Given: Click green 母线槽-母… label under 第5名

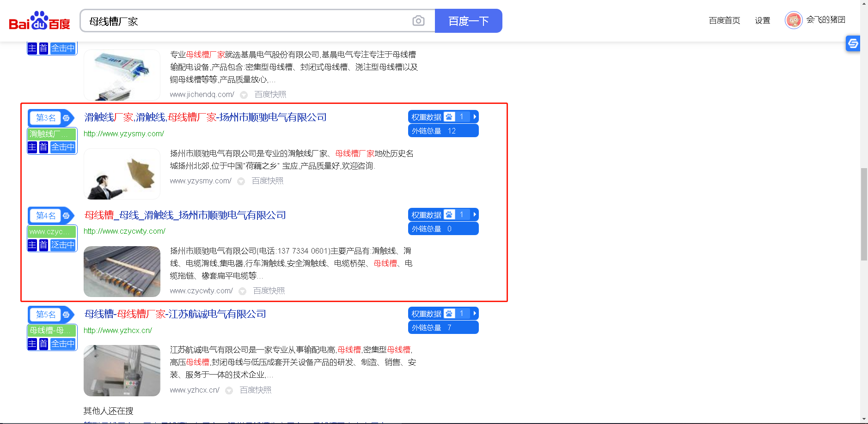Looking at the screenshot, I should pos(52,331).
